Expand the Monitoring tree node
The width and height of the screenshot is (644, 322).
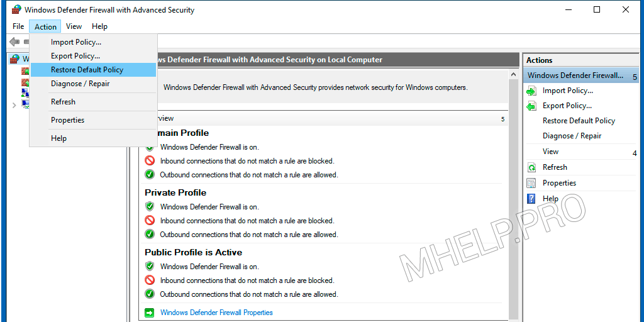pos(14,105)
